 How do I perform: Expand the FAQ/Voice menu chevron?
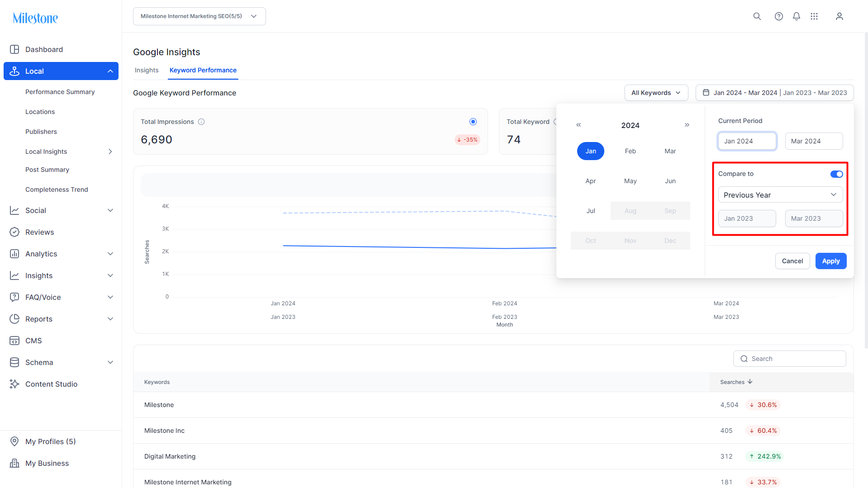click(110, 297)
